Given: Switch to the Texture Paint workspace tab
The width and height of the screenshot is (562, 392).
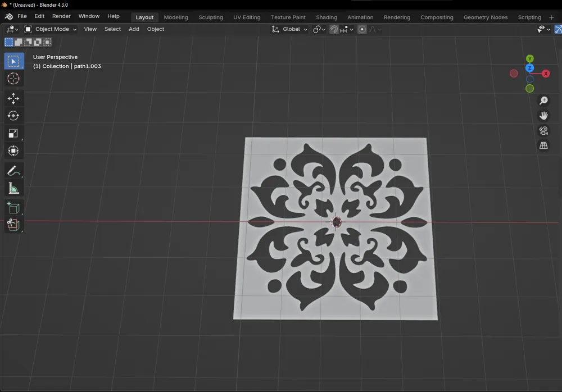Looking at the screenshot, I should pos(288,17).
